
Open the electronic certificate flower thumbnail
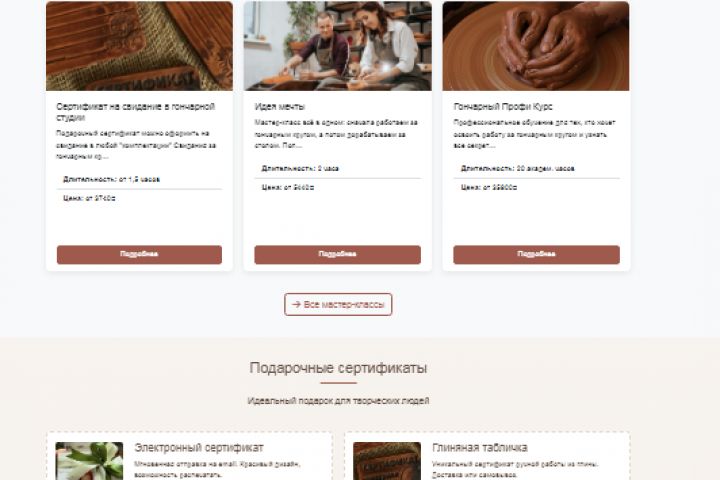tap(89, 461)
